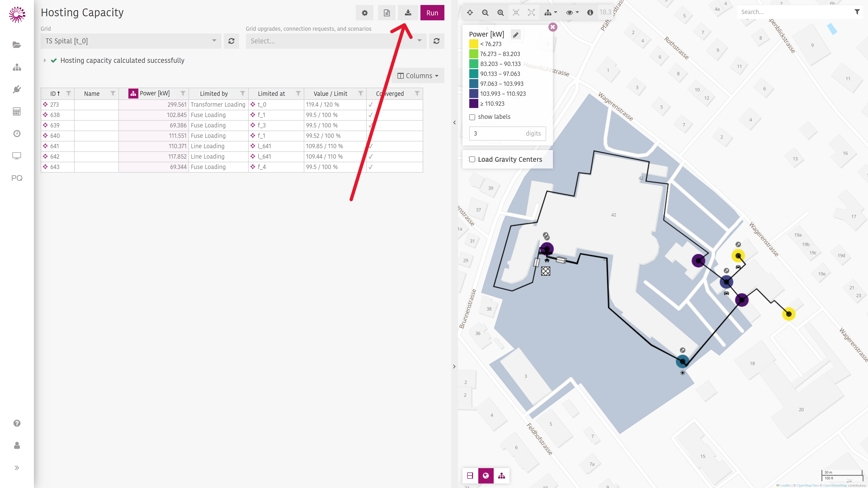Sort by the ID column header
The height and width of the screenshot is (488, 868).
coord(55,94)
